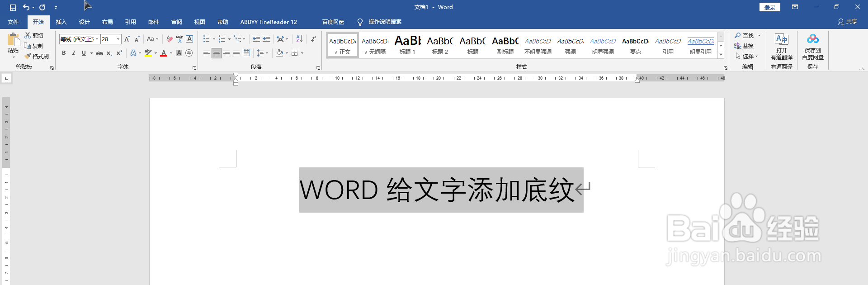Viewport: 868px width, 285px height.
Task: Click the tab selector at ruler corner
Action: click(6, 78)
